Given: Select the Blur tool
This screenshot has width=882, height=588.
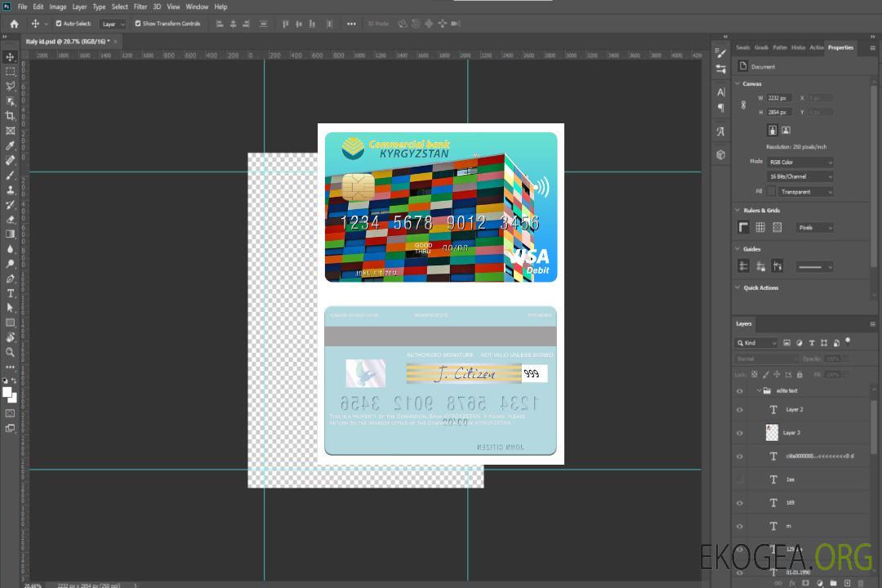Looking at the screenshot, I should click(10, 249).
